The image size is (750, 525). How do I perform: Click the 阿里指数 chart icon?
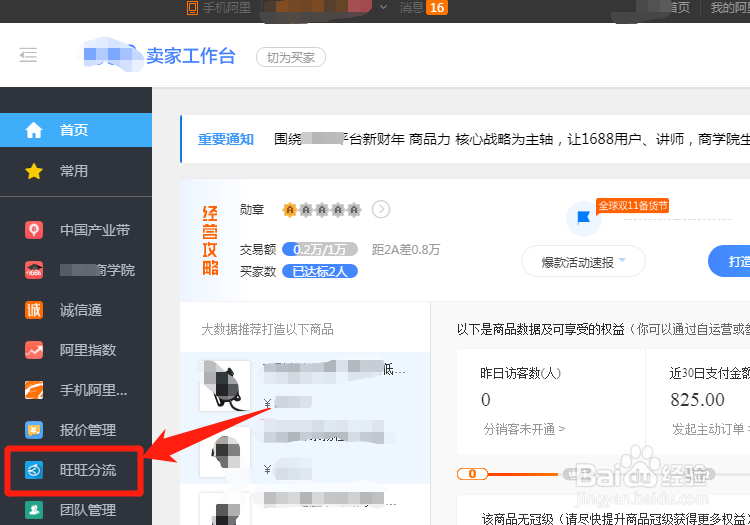[x=33, y=350]
